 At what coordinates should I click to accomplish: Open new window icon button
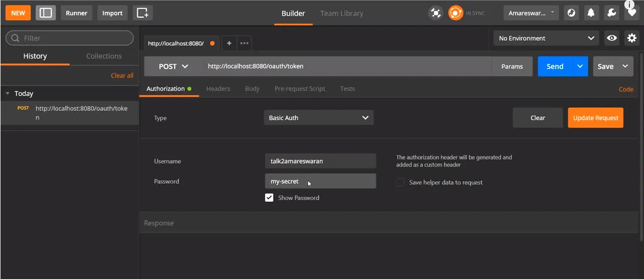(143, 13)
